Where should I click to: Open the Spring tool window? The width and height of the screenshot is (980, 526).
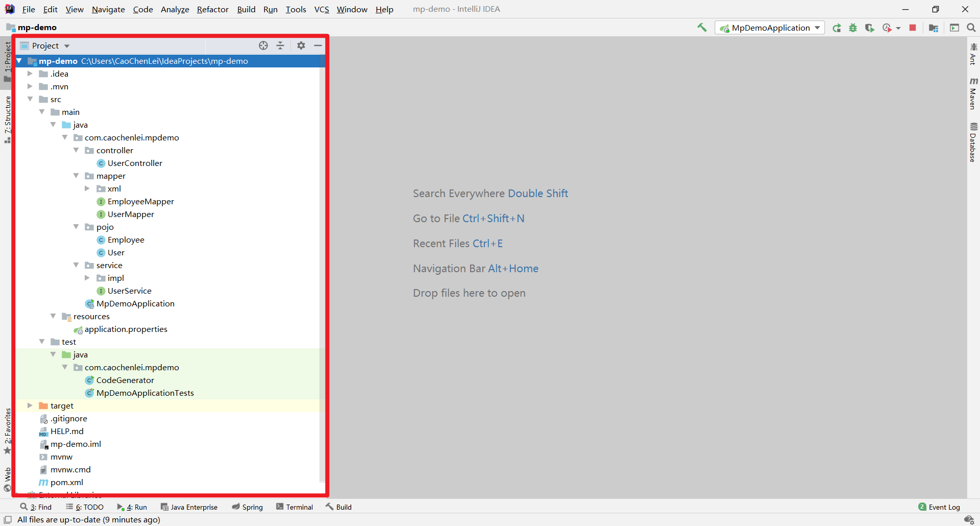(248, 507)
